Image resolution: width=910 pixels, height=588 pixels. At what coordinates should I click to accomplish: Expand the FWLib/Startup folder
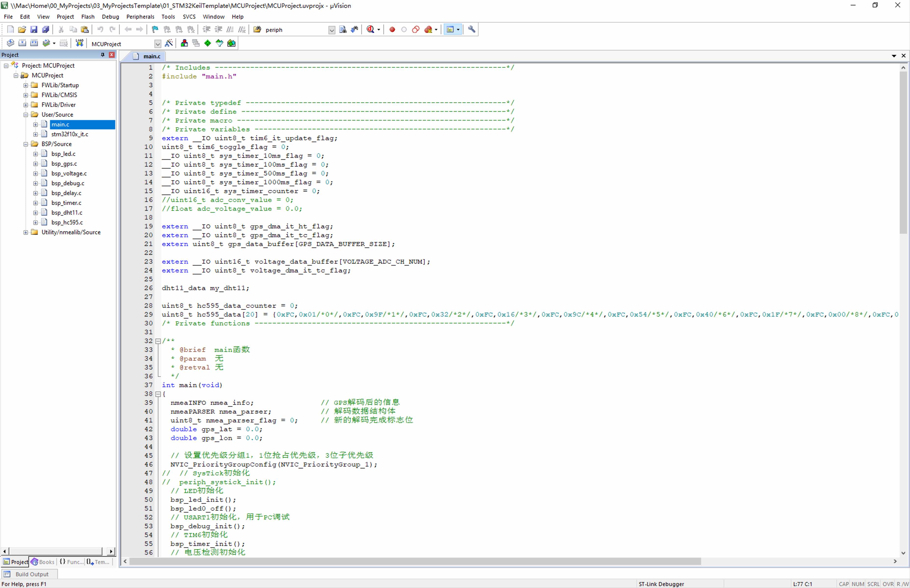[25, 85]
